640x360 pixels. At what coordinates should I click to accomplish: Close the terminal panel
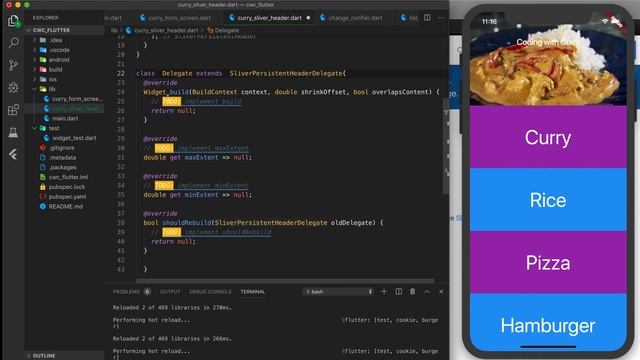(441, 291)
